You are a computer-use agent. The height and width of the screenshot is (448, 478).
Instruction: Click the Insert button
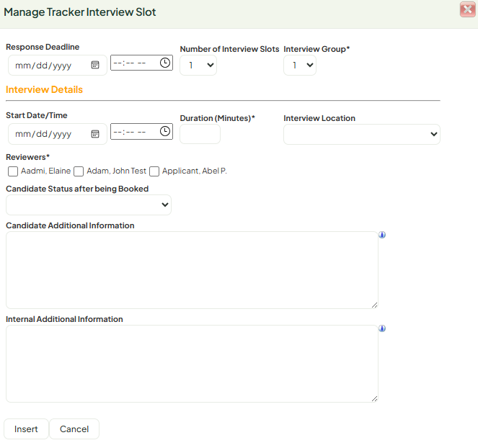pos(26,429)
